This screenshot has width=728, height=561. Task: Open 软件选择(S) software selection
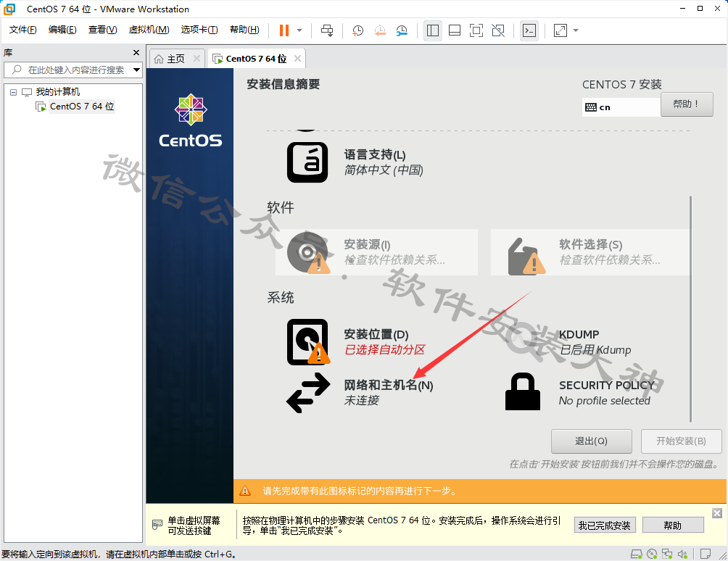[590, 252]
